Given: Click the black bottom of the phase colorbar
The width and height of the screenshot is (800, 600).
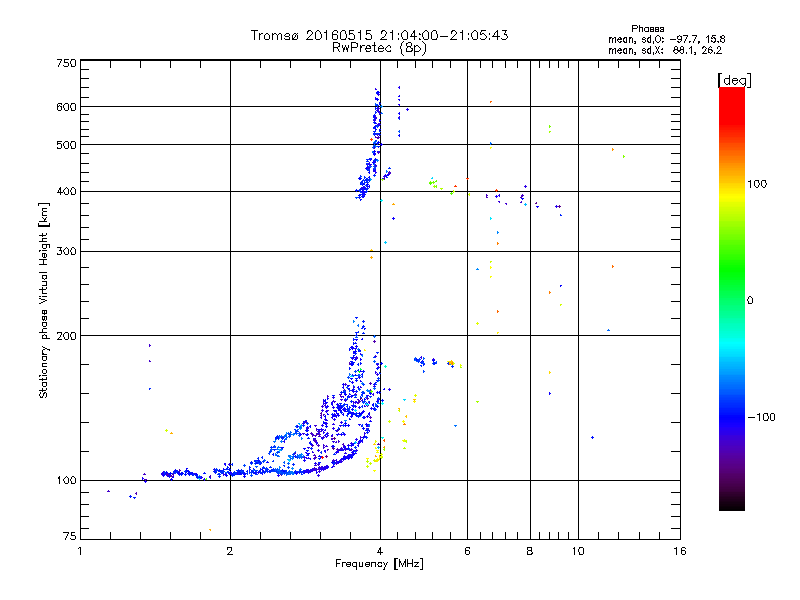Looking at the screenshot, I should [x=732, y=504].
